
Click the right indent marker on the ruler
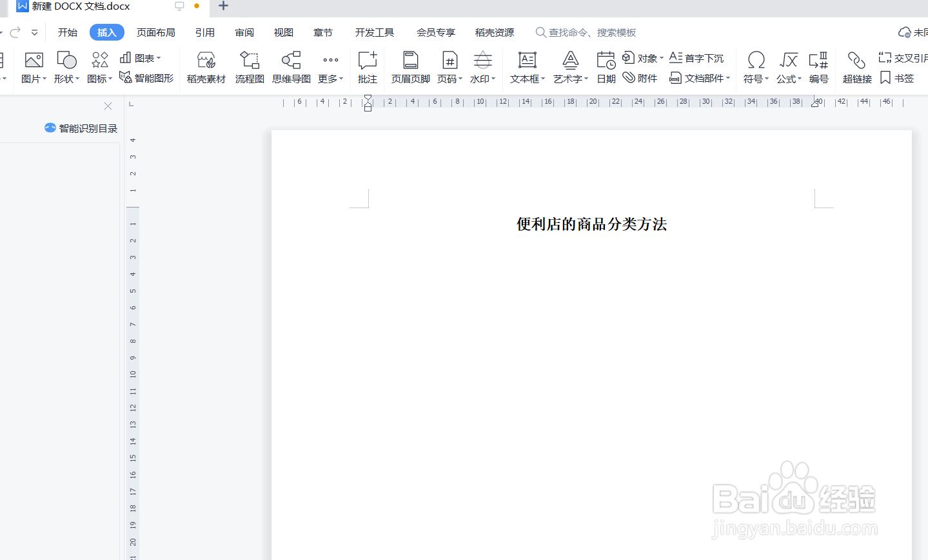pos(815,102)
